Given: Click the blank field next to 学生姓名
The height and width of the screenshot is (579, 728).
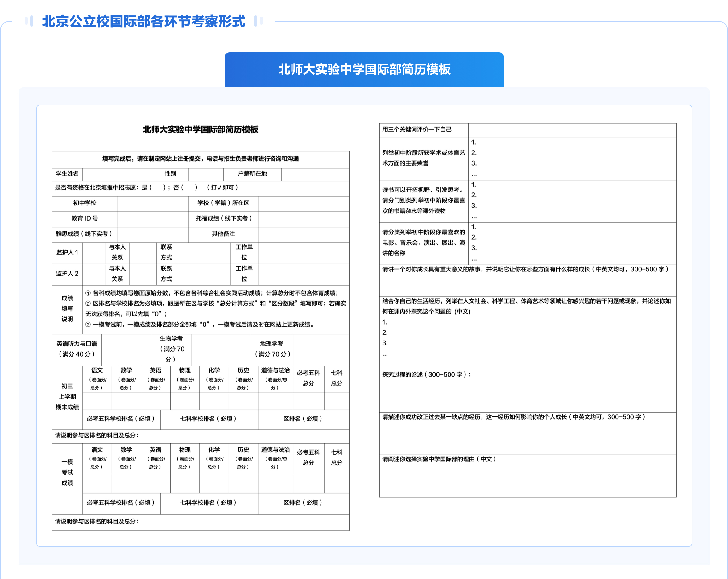Looking at the screenshot, I should point(117,175).
